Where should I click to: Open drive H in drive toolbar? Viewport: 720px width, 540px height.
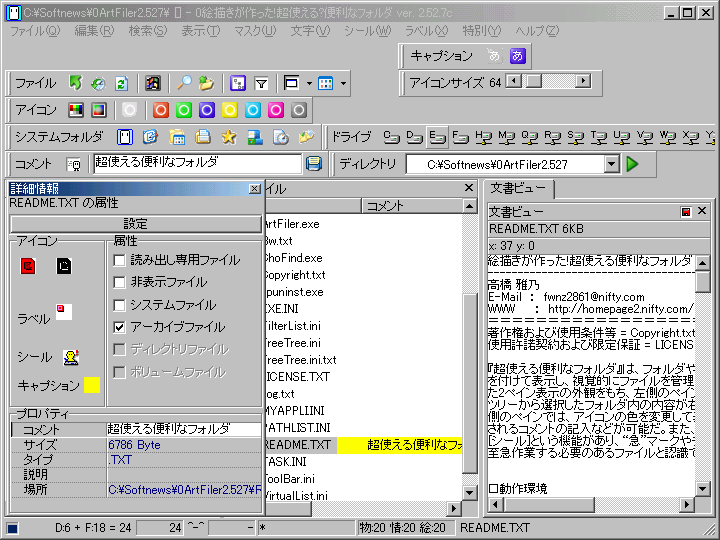[483, 137]
